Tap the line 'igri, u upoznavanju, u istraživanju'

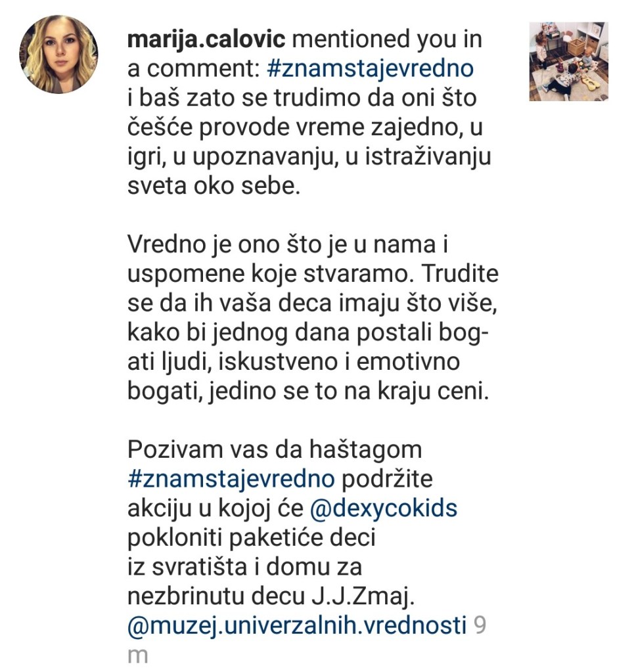[309, 157]
